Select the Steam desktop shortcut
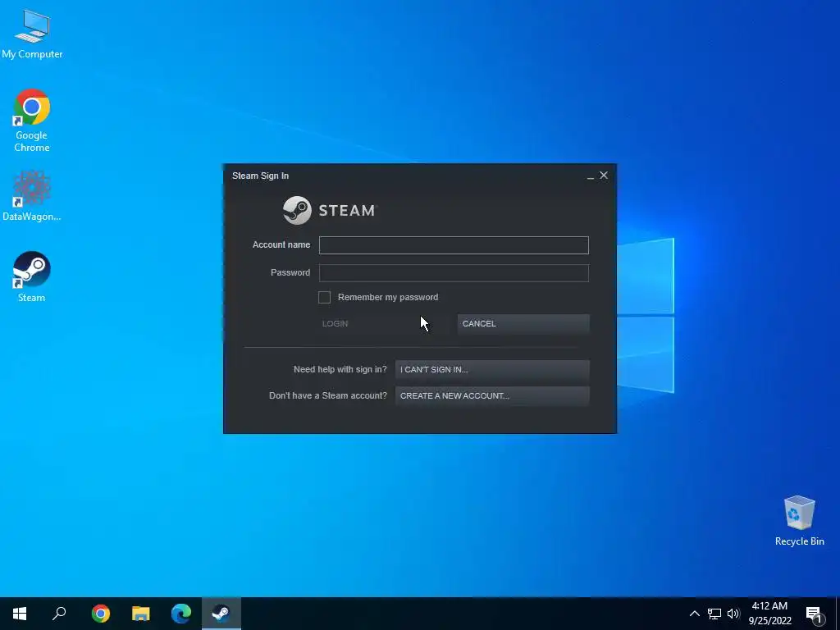 32,277
